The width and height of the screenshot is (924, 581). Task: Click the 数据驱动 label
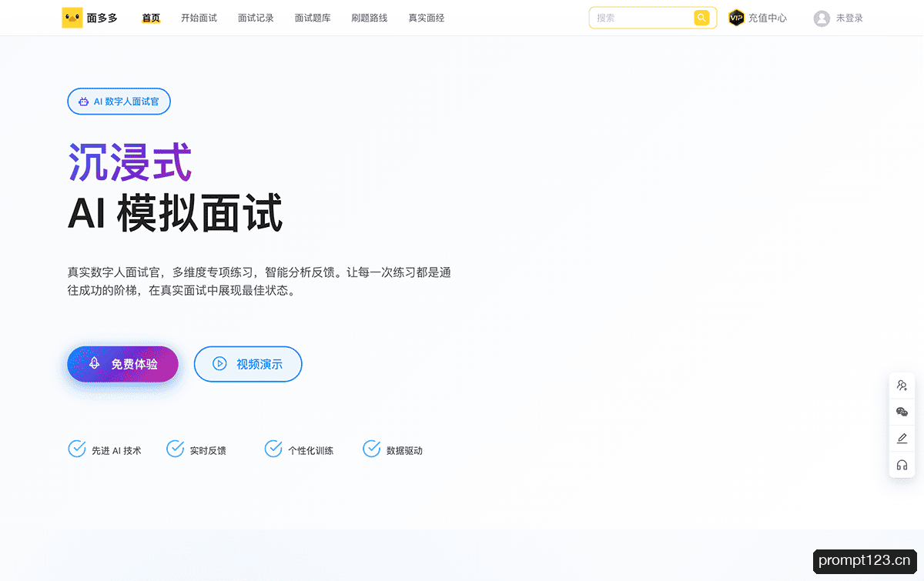click(404, 450)
